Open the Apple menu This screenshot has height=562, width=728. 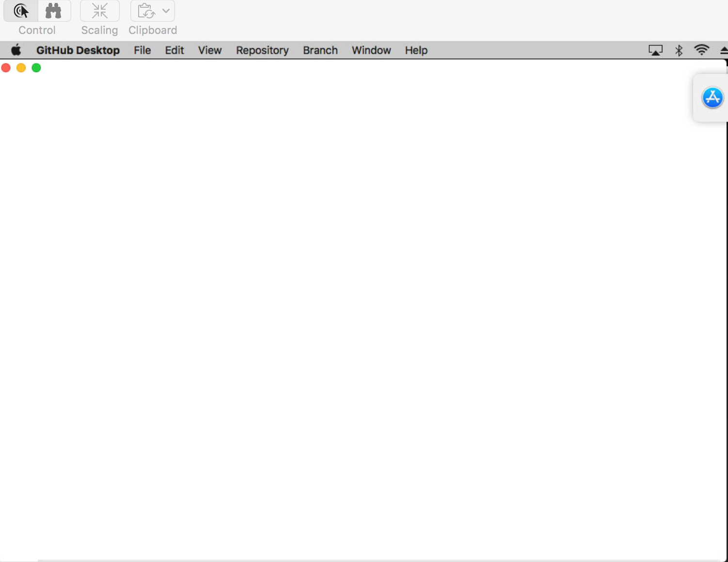click(x=16, y=50)
